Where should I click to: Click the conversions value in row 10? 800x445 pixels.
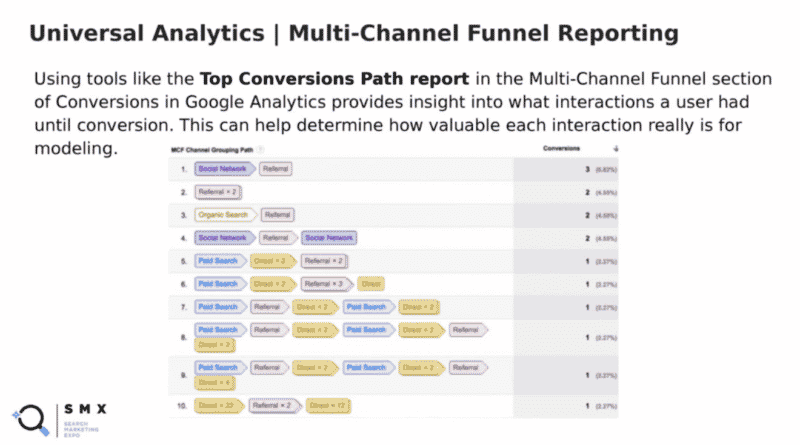click(x=587, y=406)
